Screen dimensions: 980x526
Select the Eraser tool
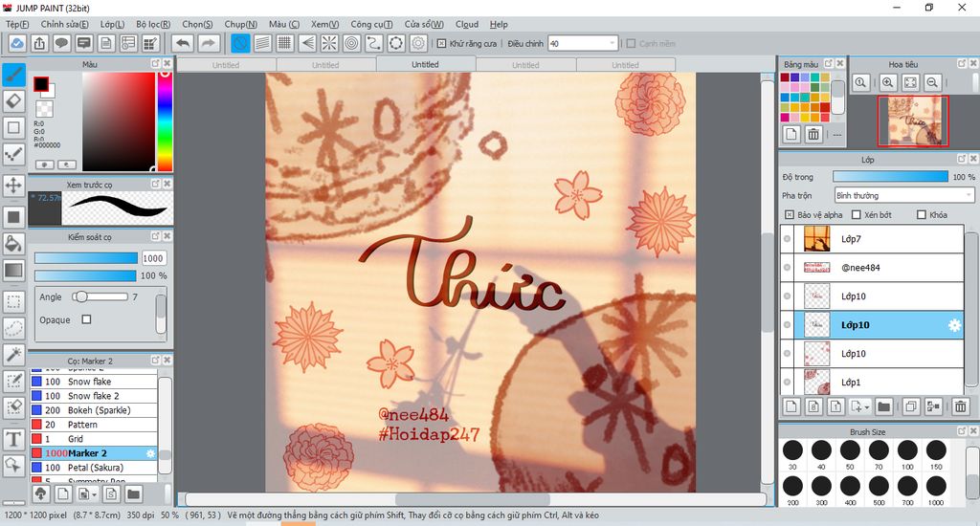pos(13,100)
